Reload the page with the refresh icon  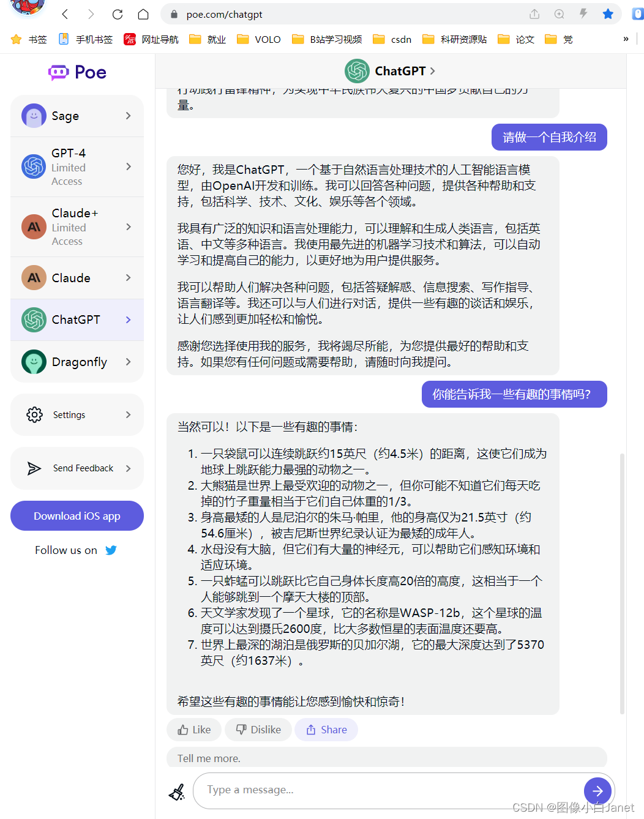(x=118, y=14)
